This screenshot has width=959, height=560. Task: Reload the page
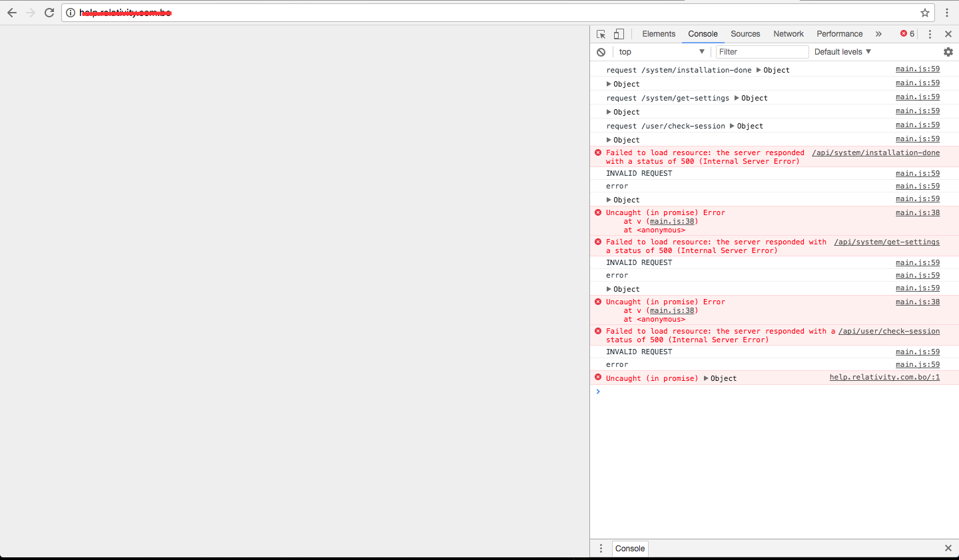(49, 12)
